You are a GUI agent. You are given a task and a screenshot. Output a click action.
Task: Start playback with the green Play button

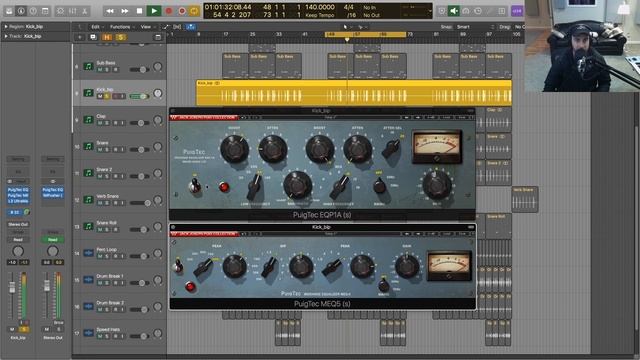pyautogui.click(x=154, y=11)
